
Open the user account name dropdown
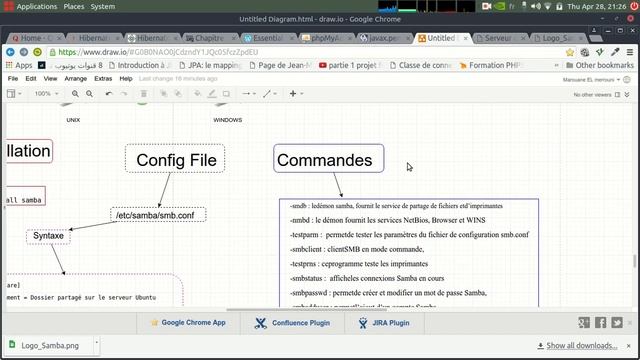pyautogui.click(x=591, y=80)
